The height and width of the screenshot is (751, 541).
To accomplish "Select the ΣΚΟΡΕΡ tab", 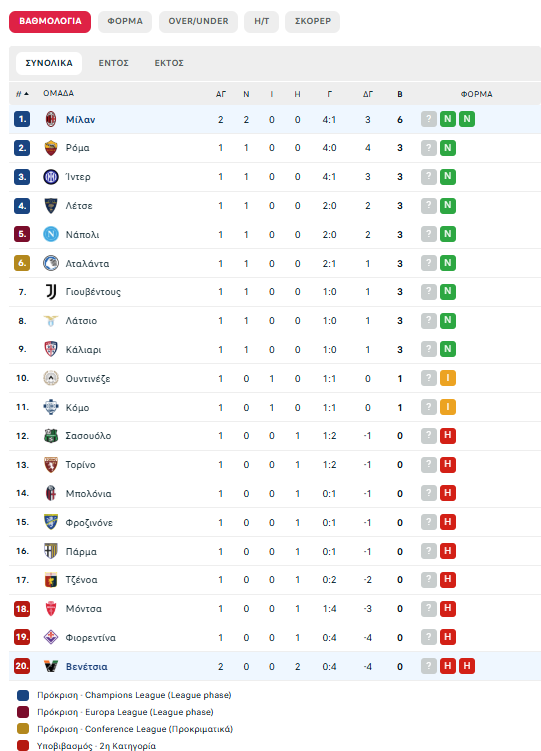I will (x=313, y=22).
